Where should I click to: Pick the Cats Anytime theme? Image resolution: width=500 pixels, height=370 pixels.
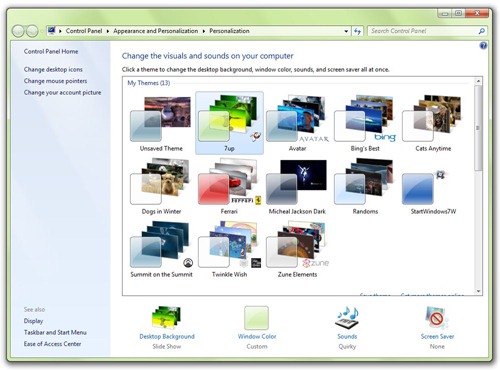point(433,123)
